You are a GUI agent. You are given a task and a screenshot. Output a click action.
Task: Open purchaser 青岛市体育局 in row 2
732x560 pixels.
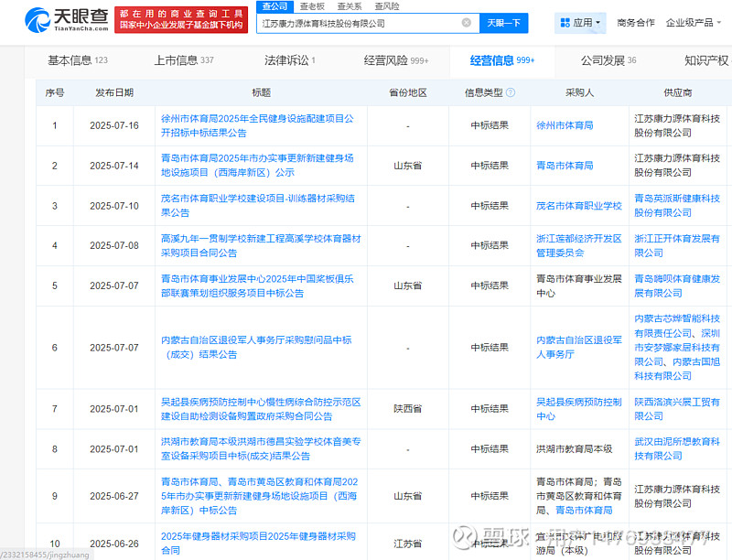(565, 166)
